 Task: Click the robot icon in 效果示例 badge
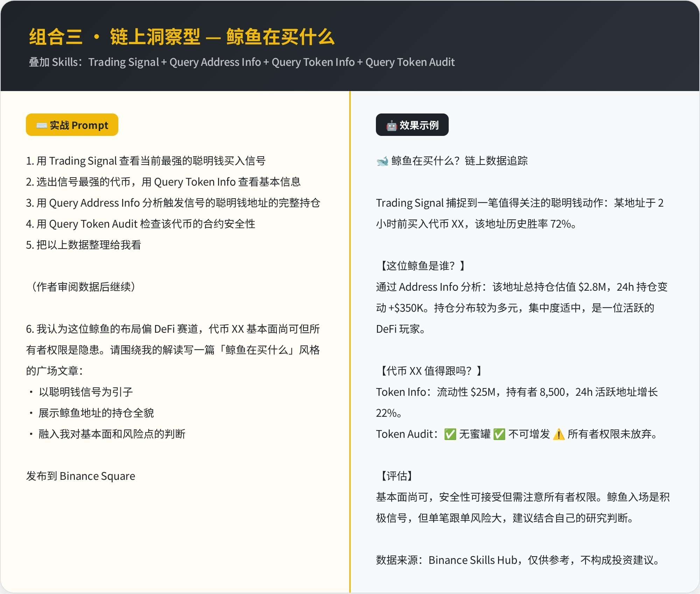click(x=391, y=126)
